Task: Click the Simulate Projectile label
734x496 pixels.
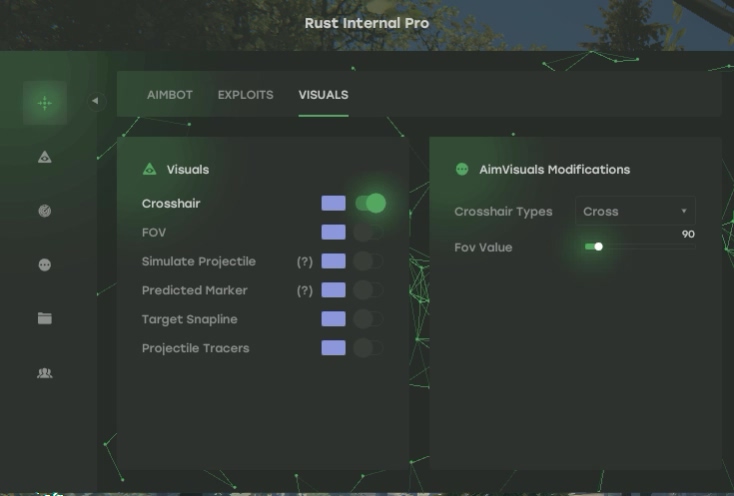Action: [x=199, y=262]
